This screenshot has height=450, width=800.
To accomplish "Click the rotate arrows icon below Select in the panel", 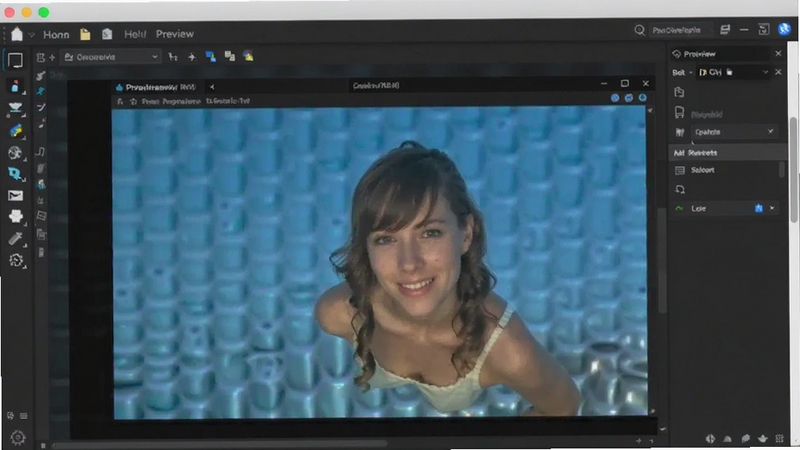I will click(x=680, y=189).
